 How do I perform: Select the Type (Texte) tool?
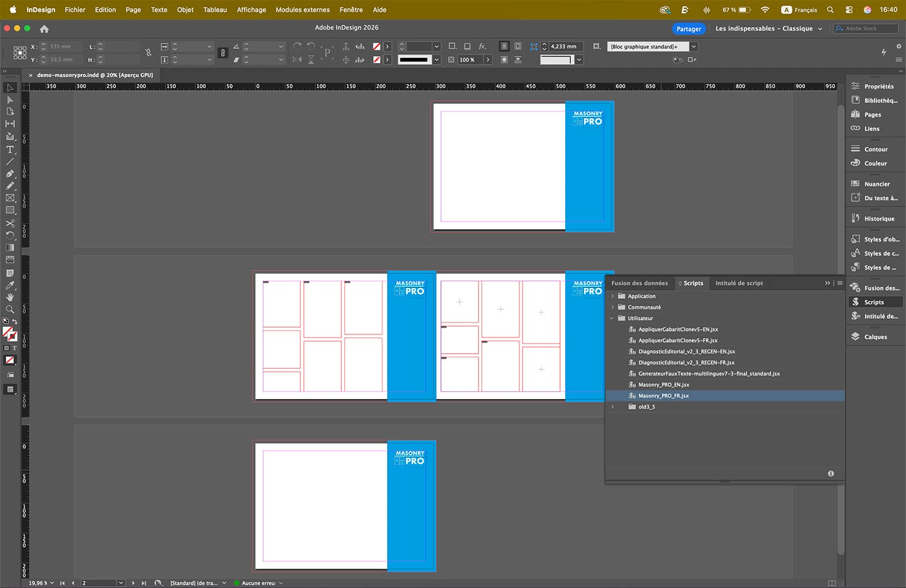[x=10, y=149]
